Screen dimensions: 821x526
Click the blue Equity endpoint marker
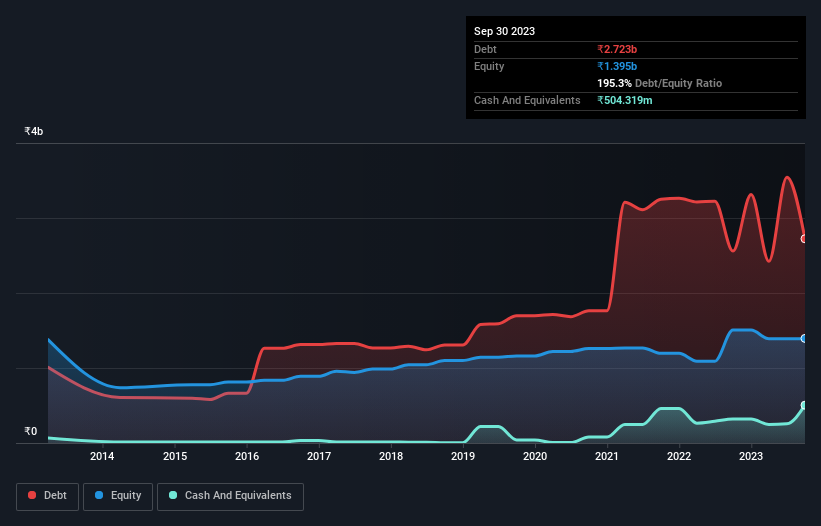[804, 339]
